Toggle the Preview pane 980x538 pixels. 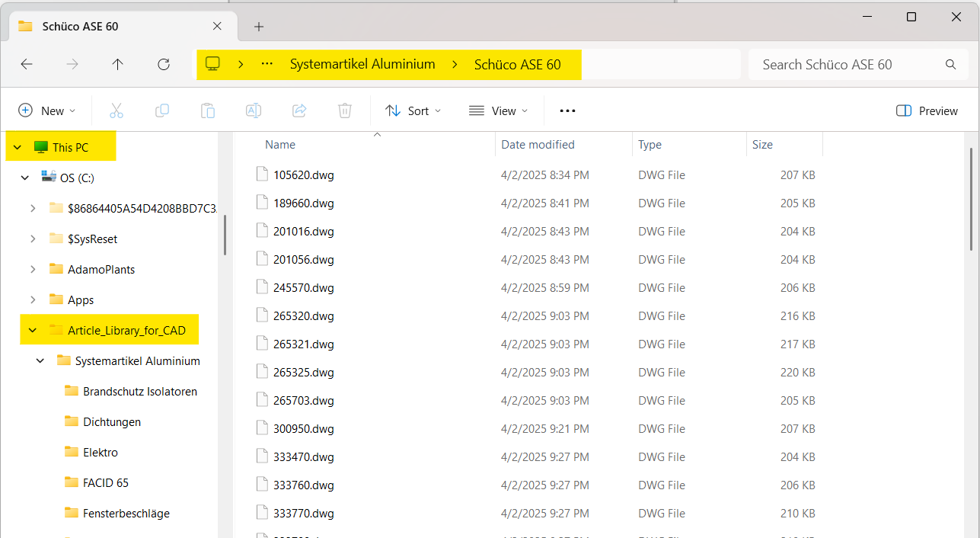coord(927,111)
